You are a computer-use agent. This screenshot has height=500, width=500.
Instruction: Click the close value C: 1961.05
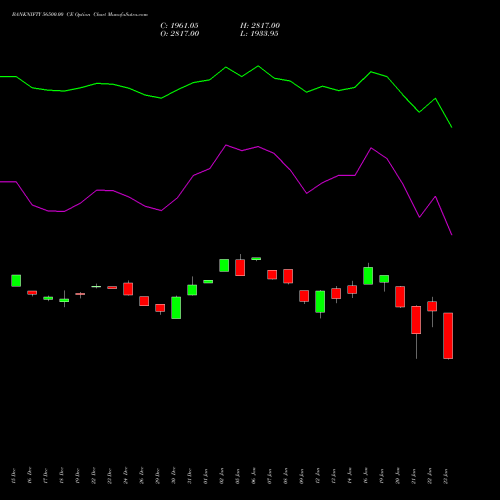(179, 26)
